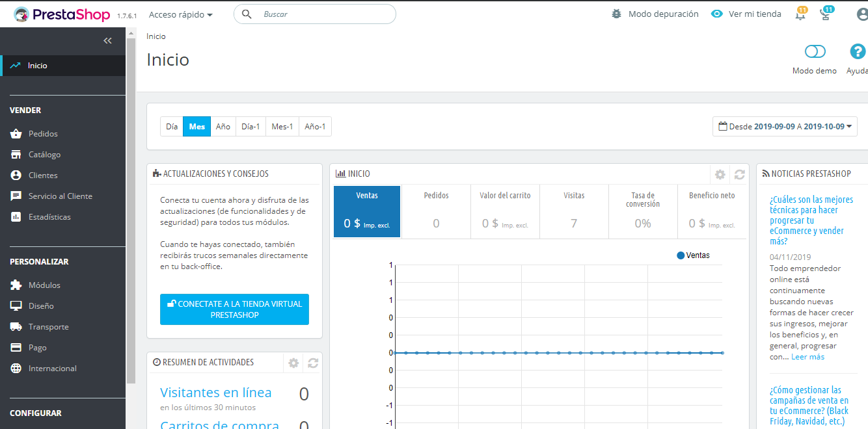Select Inicio in the sidebar

[62, 66]
